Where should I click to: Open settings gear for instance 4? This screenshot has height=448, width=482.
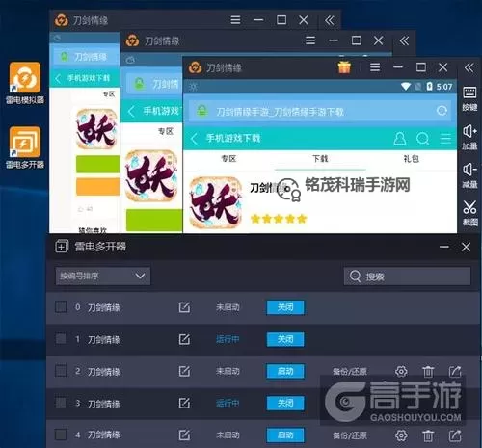pyautogui.click(x=401, y=435)
